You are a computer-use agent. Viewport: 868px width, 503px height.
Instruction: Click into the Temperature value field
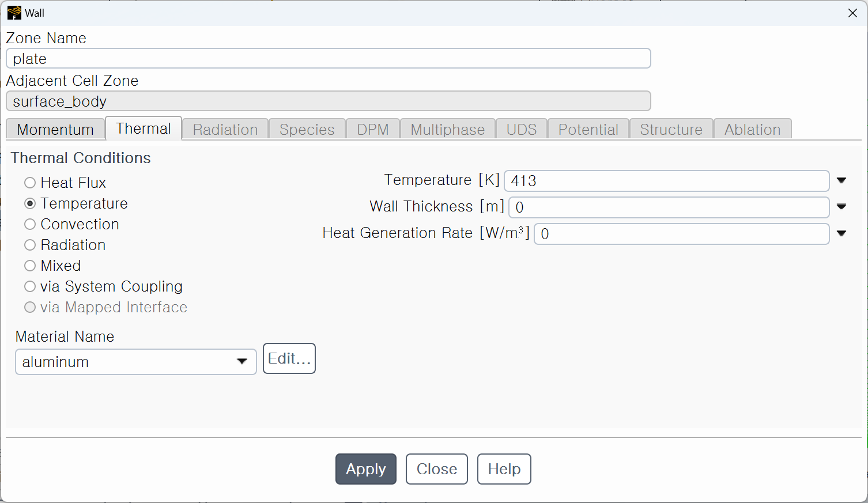coord(667,181)
